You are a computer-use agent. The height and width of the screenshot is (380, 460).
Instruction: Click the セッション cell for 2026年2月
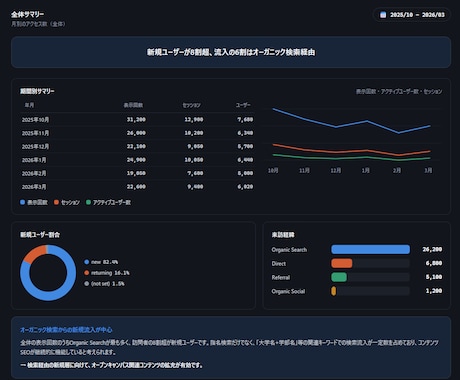(x=195, y=173)
